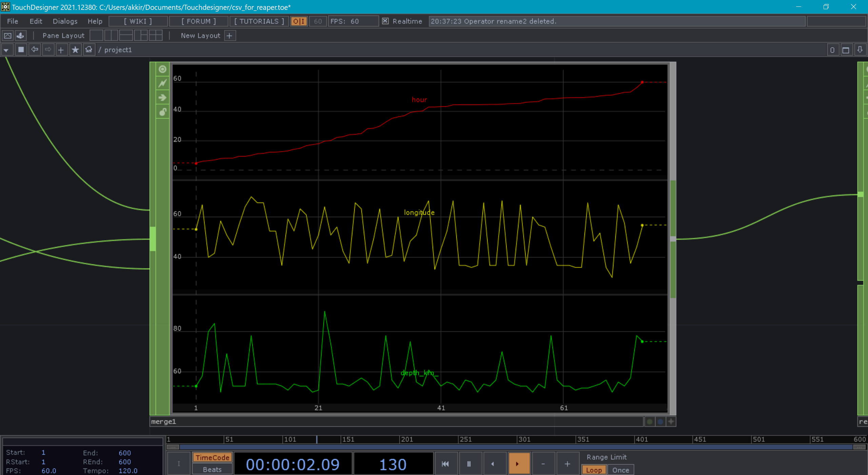Screen dimensions: 868x475
Task: Switch time display to Beats
Action: pyautogui.click(x=212, y=470)
